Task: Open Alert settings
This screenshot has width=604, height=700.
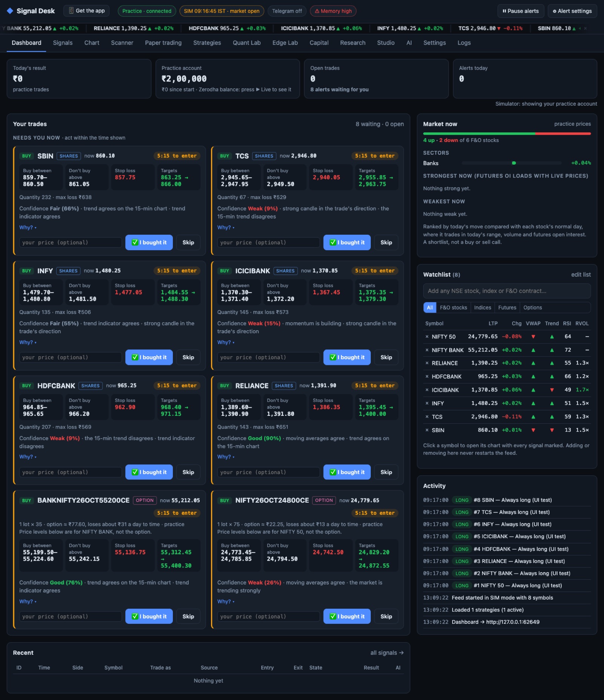Action: click(x=572, y=11)
